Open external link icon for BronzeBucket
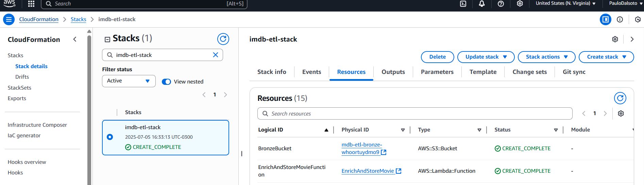This screenshot has height=185, width=644. [x=384, y=152]
